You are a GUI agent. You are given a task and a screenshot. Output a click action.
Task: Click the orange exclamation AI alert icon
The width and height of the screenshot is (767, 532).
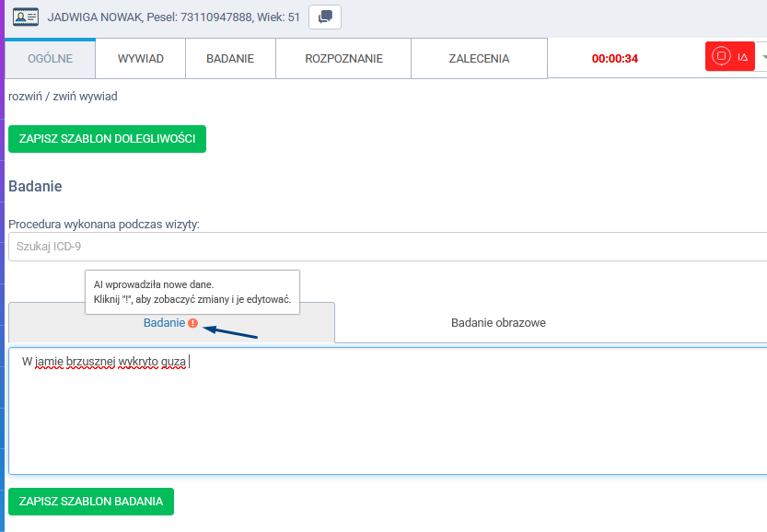192,323
